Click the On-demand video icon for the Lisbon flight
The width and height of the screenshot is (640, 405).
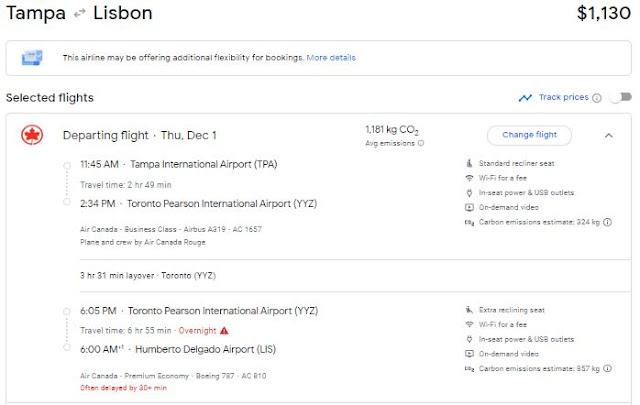coord(469,355)
